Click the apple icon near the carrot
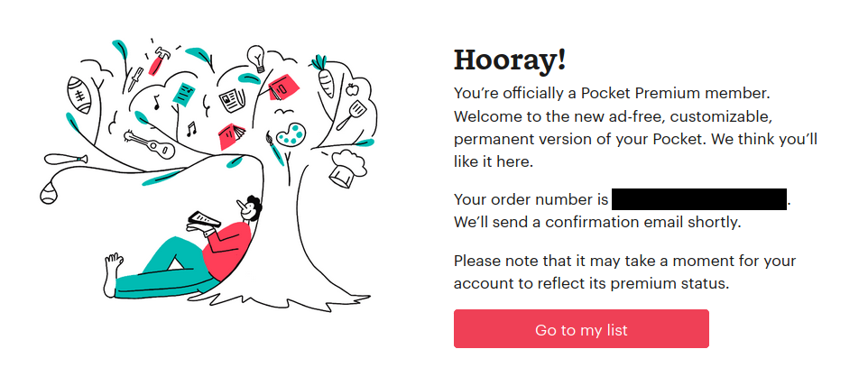Viewport: 868px width, 386px height. coord(352,89)
